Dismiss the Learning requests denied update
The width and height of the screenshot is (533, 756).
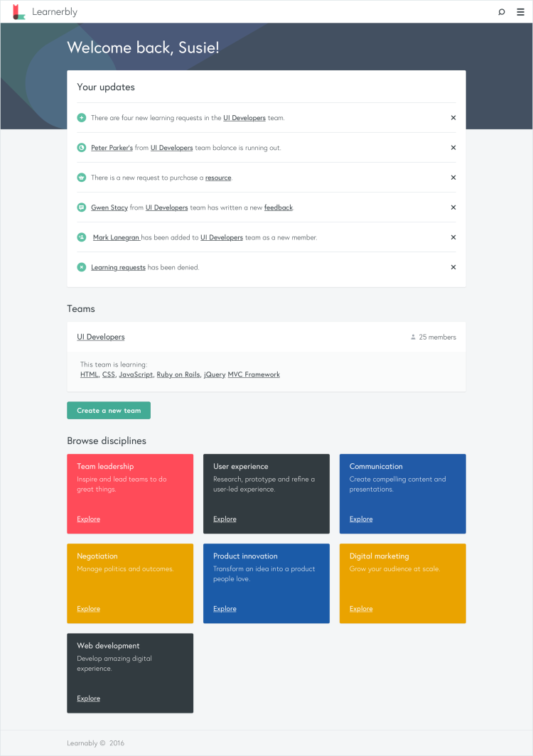pyautogui.click(x=453, y=267)
